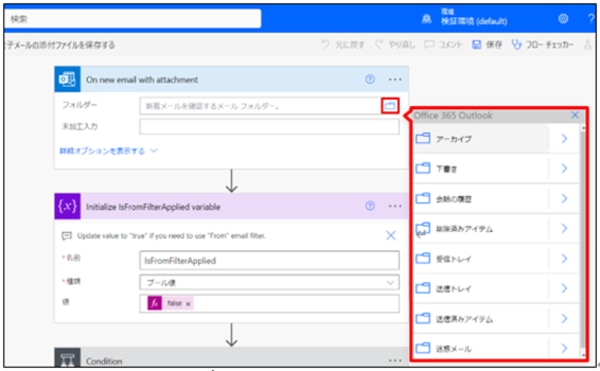Open the 種類 dropdown showing ブール値

269,283
